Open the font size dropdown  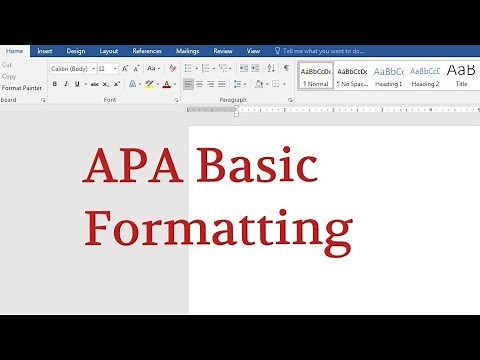pyautogui.click(x=115, y=69)
